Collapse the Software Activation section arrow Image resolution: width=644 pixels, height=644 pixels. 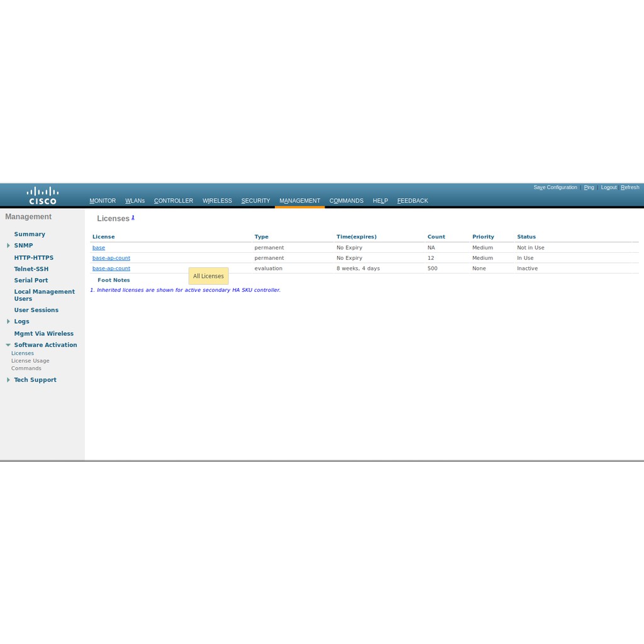8,345
